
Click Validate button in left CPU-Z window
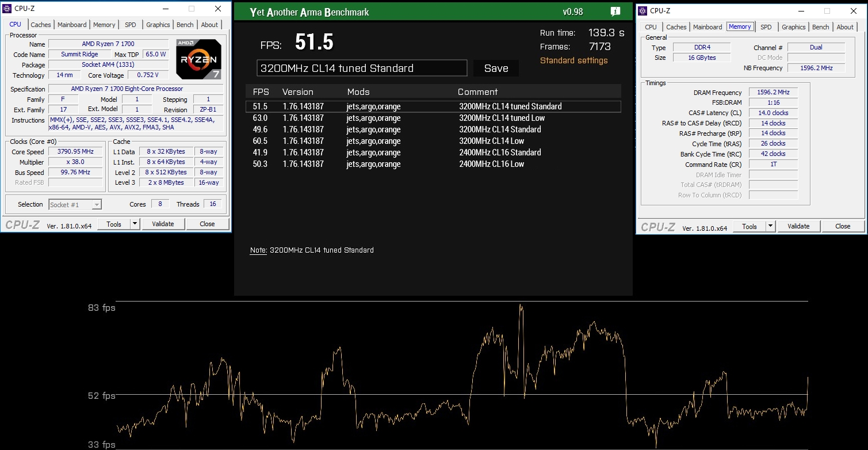(x=163, y=224)
